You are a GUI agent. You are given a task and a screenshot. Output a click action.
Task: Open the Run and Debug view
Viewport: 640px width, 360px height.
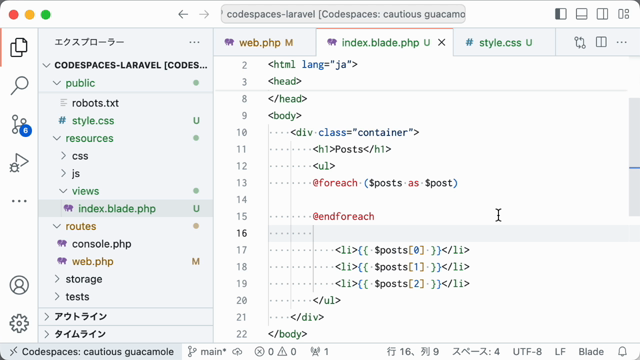point(19,163)
